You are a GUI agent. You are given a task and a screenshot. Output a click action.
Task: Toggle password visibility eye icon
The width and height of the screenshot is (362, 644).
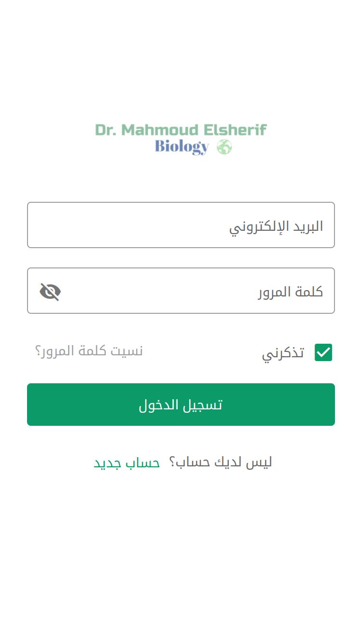(50, 292)
